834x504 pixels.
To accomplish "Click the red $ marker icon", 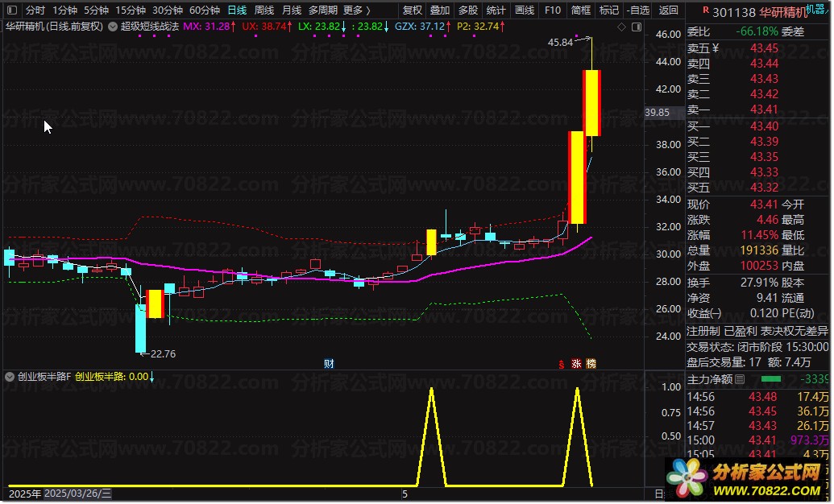I will (561, 364).
